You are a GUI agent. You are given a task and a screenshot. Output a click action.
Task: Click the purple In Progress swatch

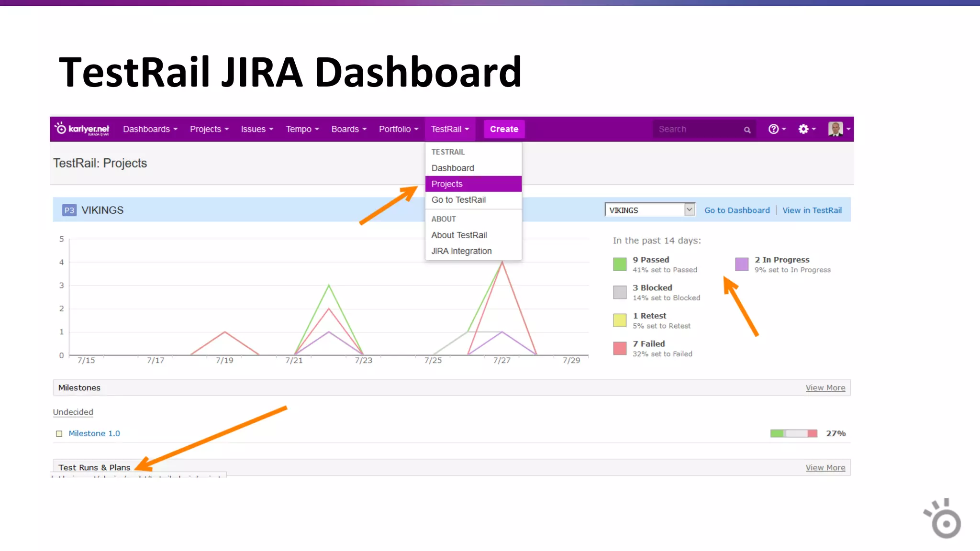[742, 264]
